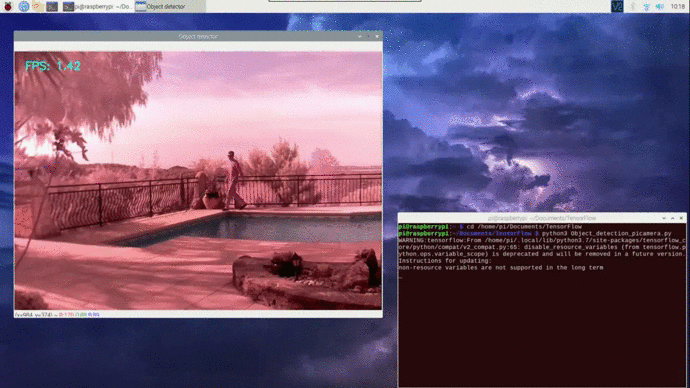Minimize the pi@raspberrypi terminal window
The width and height of the screenshot is (690, 388).
pyautogui.click(x=664, y=218)
